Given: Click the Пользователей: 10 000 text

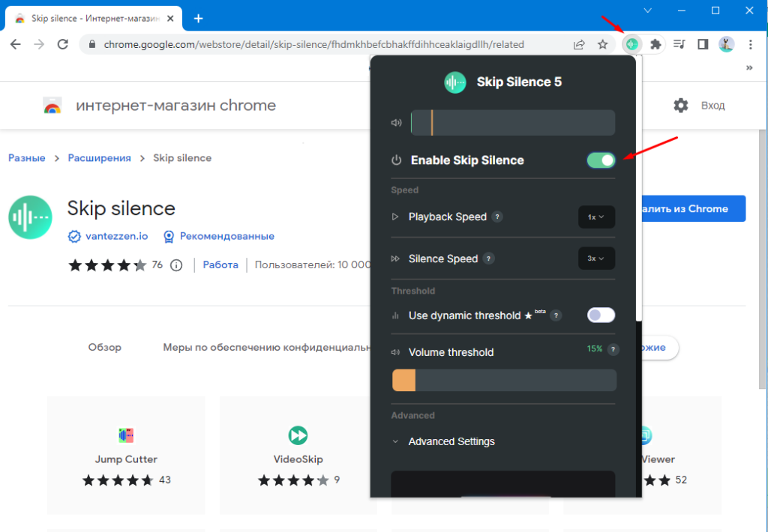Looking at the screenshot, I should click(313, 265).
